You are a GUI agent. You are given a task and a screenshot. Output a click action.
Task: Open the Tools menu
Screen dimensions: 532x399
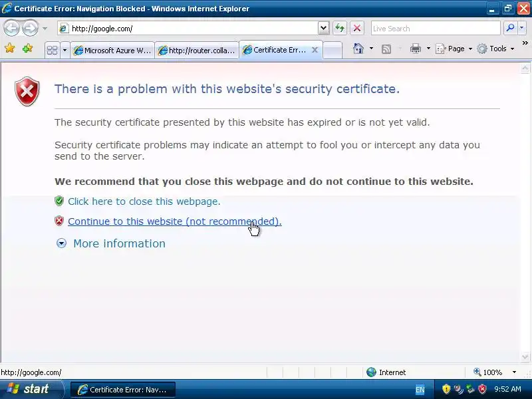[x=495, y=49]
